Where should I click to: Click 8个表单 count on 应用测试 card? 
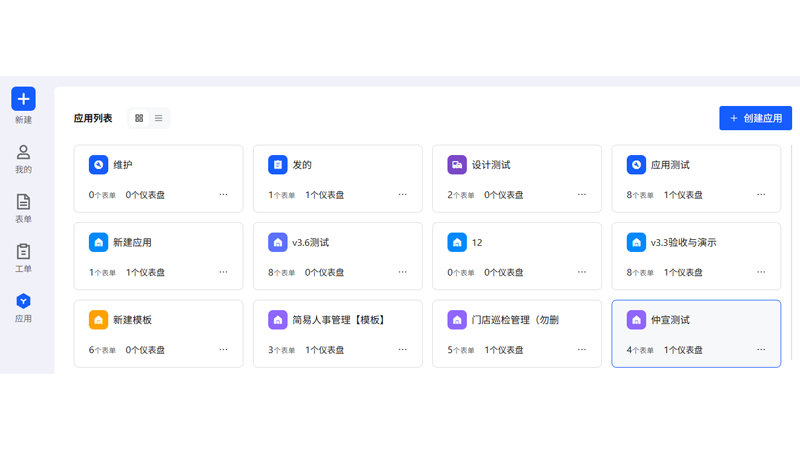[640, 195]
